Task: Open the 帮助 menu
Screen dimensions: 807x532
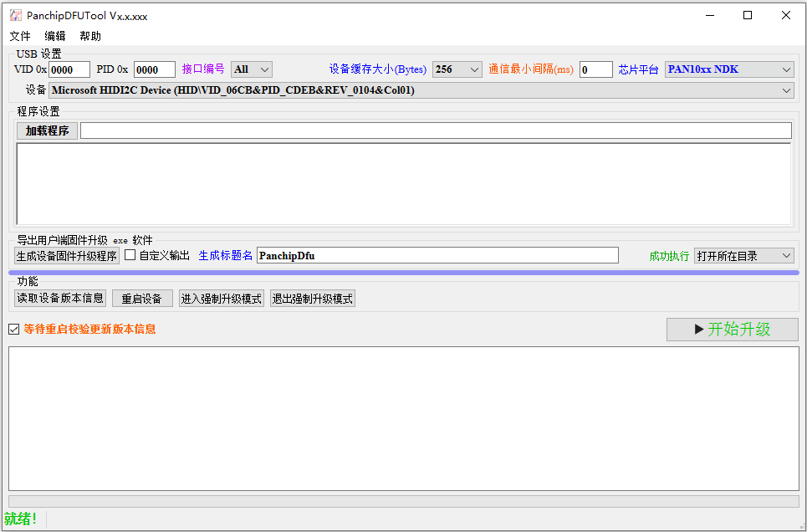Action: 90,36
